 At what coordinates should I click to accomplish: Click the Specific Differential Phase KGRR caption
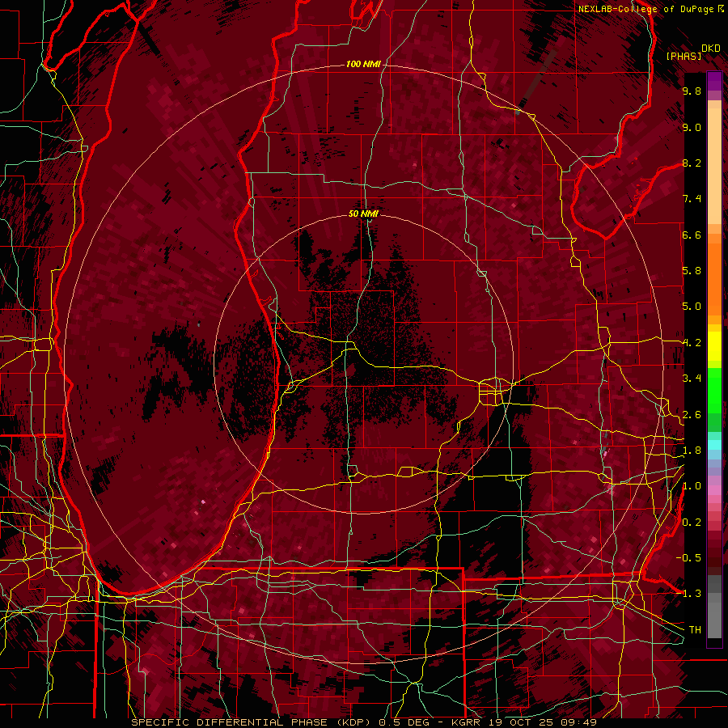pyautogui.click(x=364, y=722)
